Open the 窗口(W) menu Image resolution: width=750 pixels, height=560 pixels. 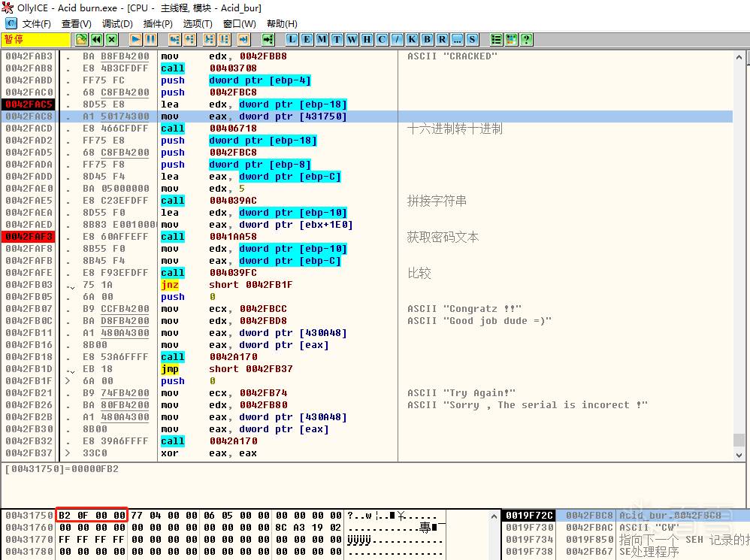coord(239,24)
